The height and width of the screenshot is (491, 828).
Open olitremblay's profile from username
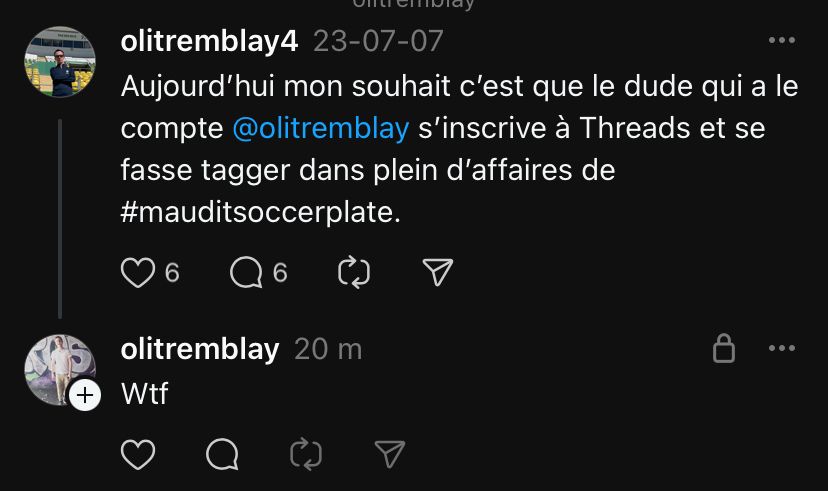(x=200, y=349)
